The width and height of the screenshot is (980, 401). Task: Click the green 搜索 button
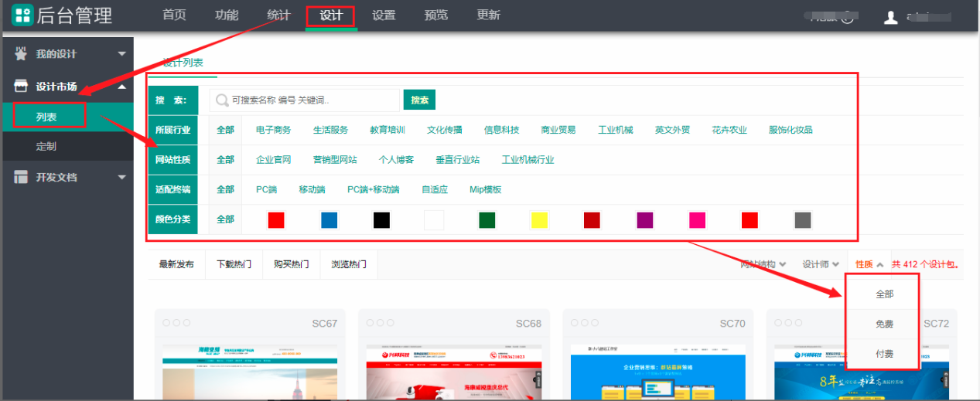(x=419, y=100)
